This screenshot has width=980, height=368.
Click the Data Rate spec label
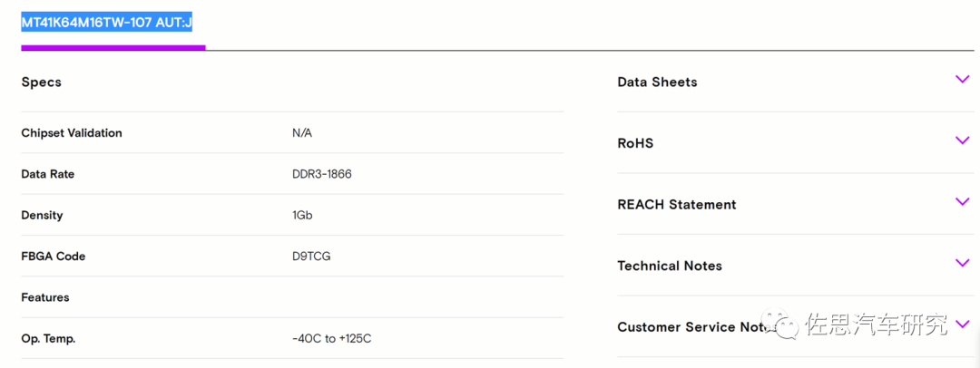pyautogui.click(x=48, y=174)
